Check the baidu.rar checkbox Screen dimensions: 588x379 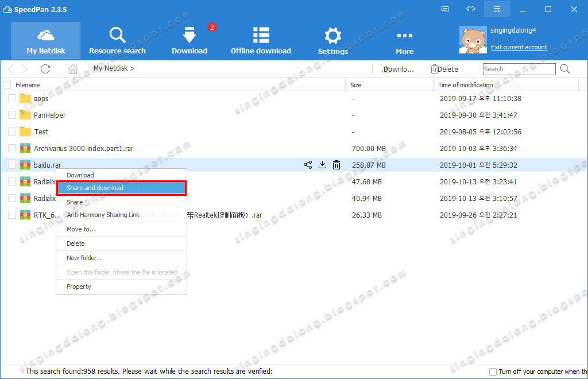click(x=12, y=165)
